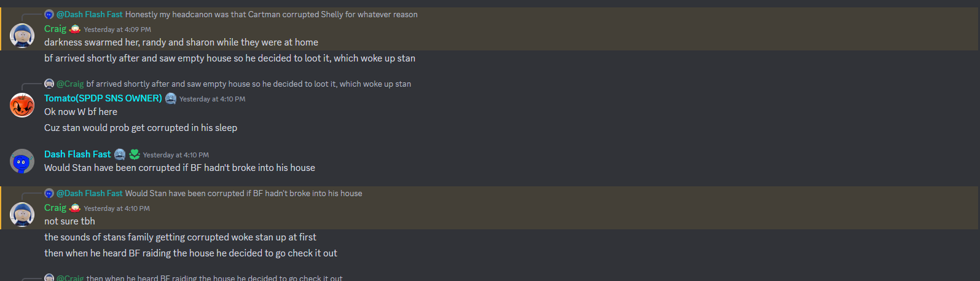Jump to replied message 'bf arrived shortly after'
Screen dimensions: 980x281
click(249, 84)
